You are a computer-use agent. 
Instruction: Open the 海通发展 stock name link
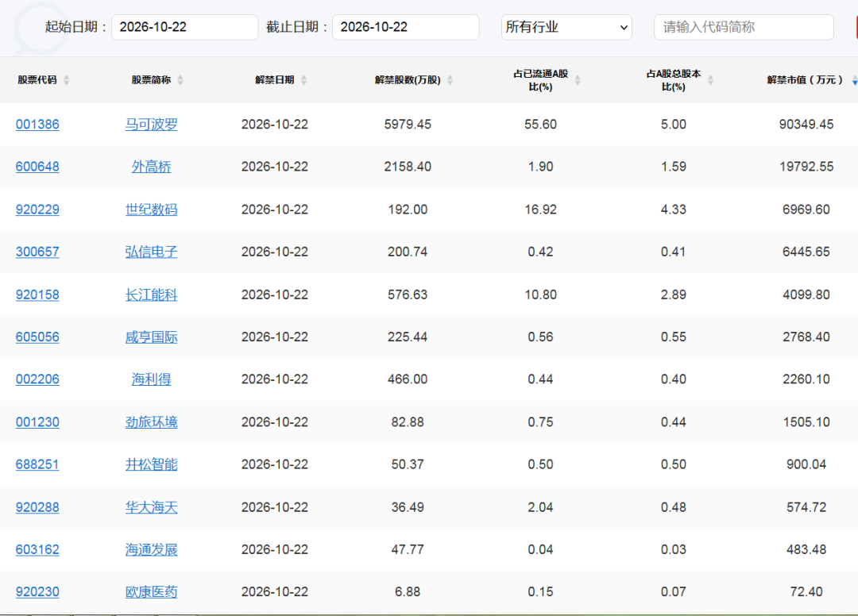pos(152,549)
